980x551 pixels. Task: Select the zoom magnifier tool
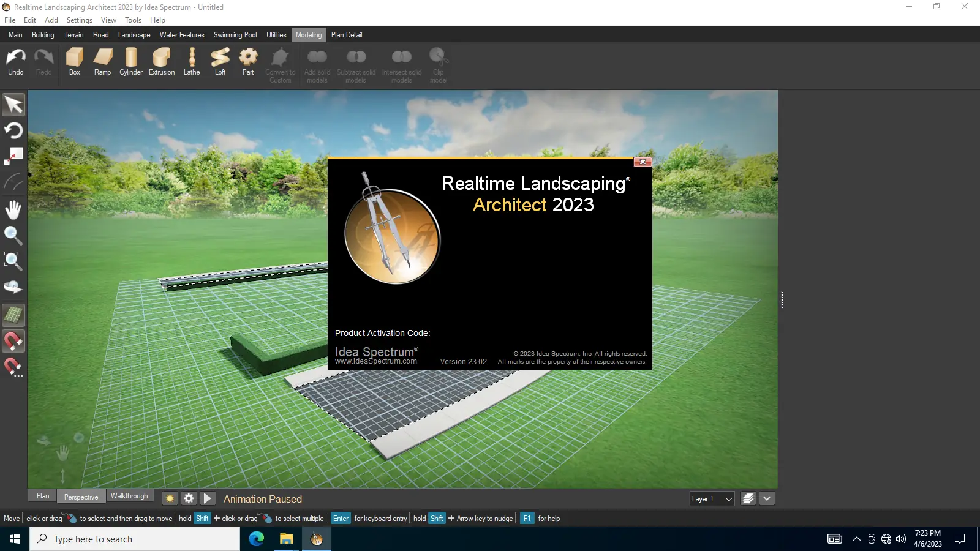[x=13, y=235]
